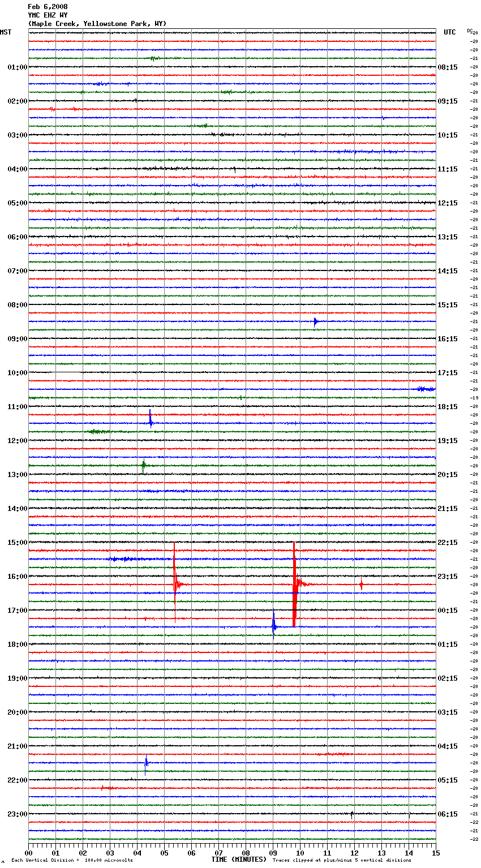Image resolution: width=481 pixels, height=868 pixels.
Task: Click the 17:15 UTC time label
Action: coord(448,373)
